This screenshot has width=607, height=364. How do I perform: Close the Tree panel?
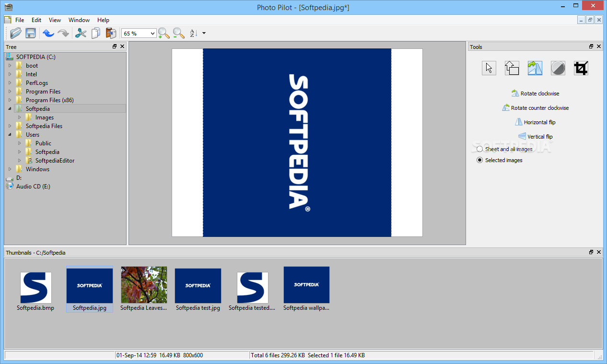coord(122,47)
